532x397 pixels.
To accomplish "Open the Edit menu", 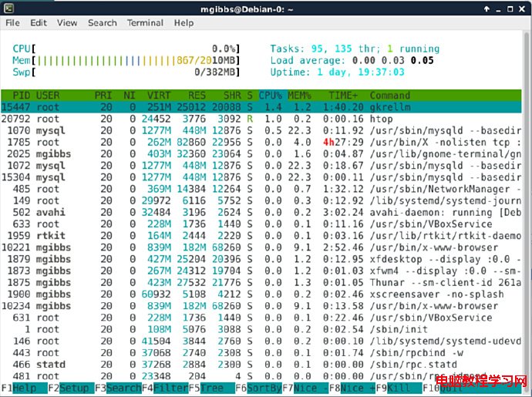I will [39, 22].
